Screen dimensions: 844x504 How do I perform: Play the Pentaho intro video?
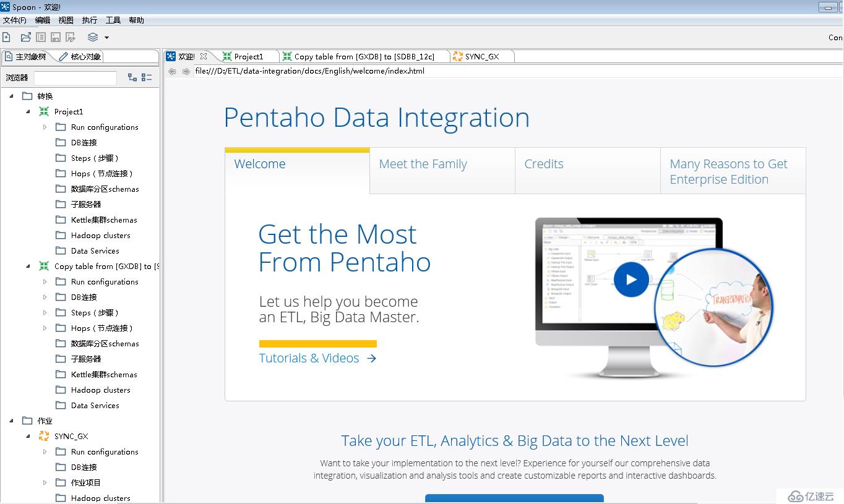pyautogui.click(x=631, y=280)
